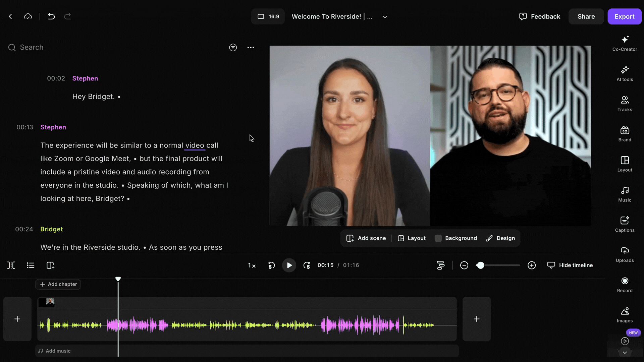
Task: Open the Brand panel
Action: pos(625,134)
